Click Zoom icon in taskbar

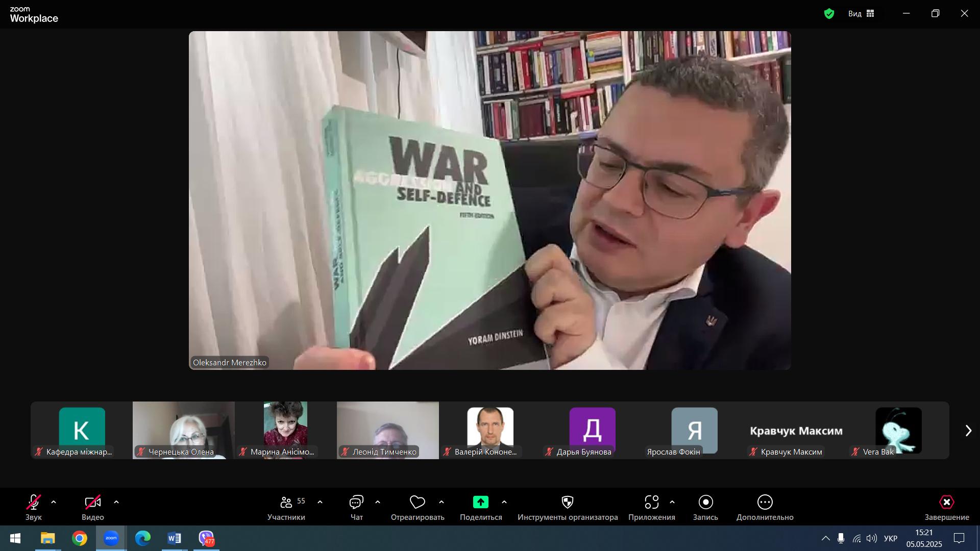click(111, 538)
